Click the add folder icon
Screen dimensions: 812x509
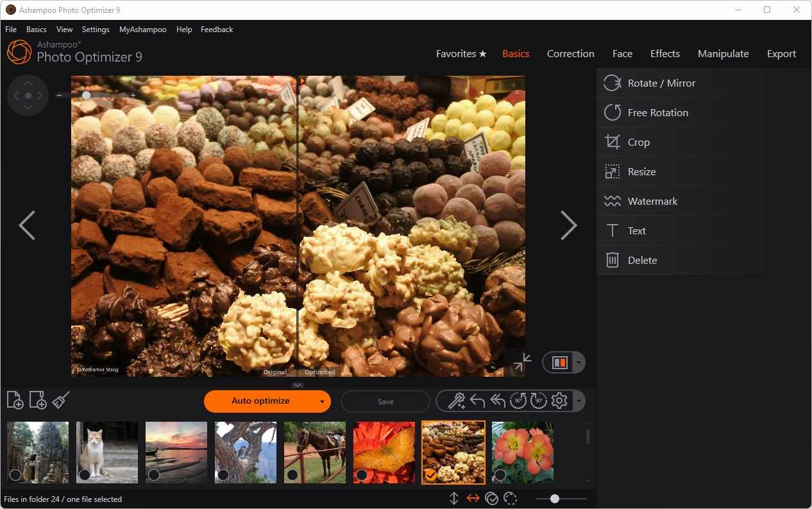[x=38, y=400]
